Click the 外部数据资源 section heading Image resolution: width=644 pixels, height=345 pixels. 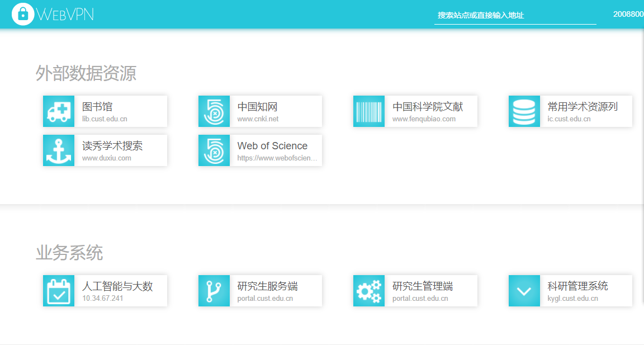click(86, 73)
